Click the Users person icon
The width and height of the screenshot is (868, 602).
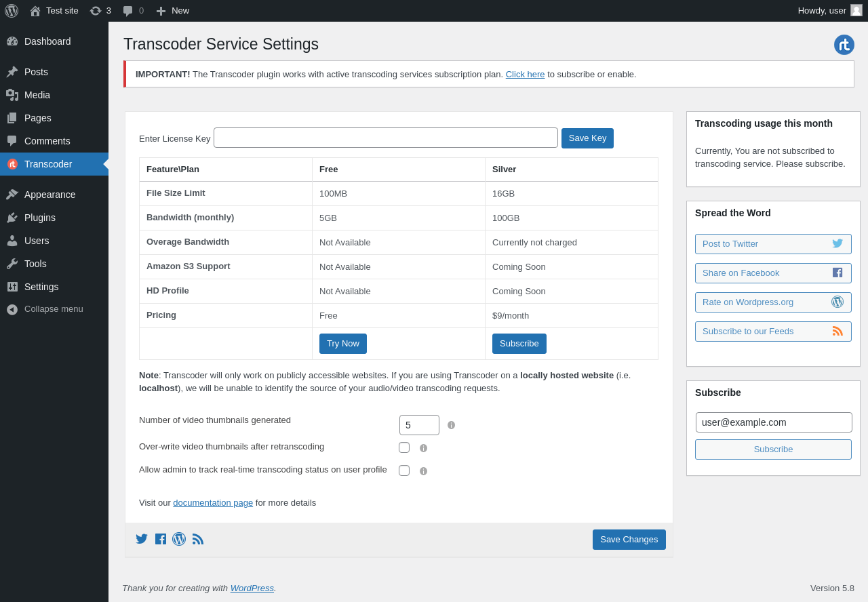click(12, 241)
